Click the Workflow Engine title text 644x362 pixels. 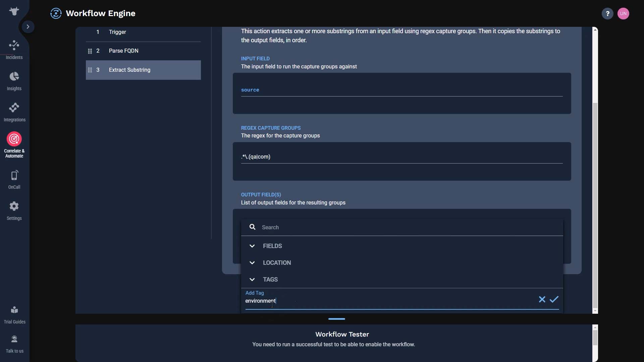click(101, 13)
